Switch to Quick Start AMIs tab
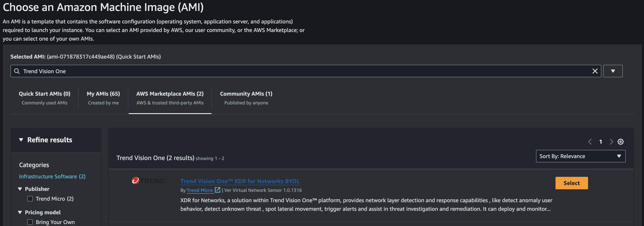Viewport: 644px width, 226px height. coord(44,98)
